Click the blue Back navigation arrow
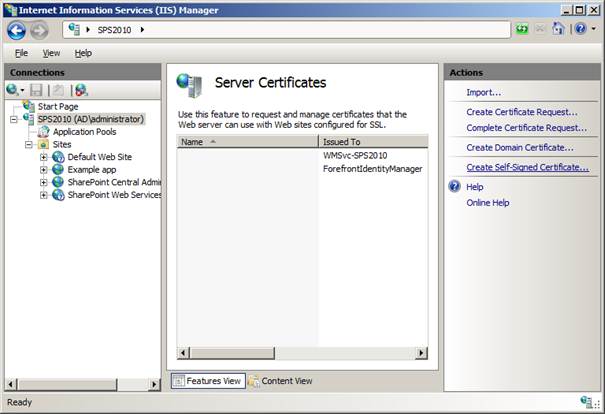The height and width of the screenshot is (414, 605). [x=17, y=30]
